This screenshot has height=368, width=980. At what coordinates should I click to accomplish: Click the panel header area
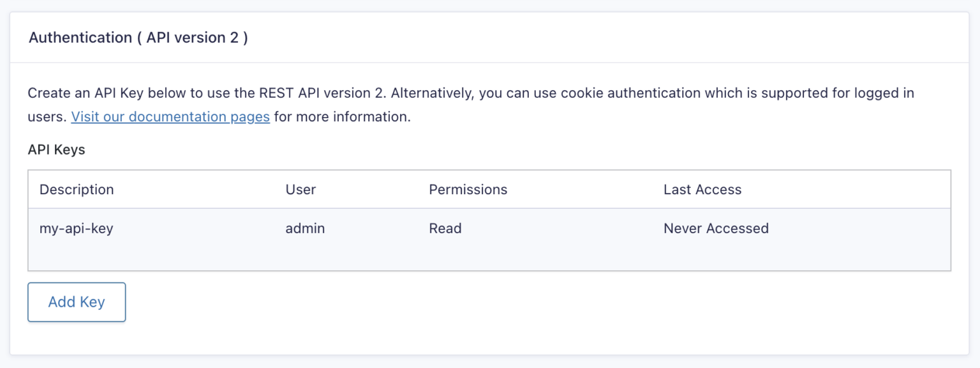490,37
